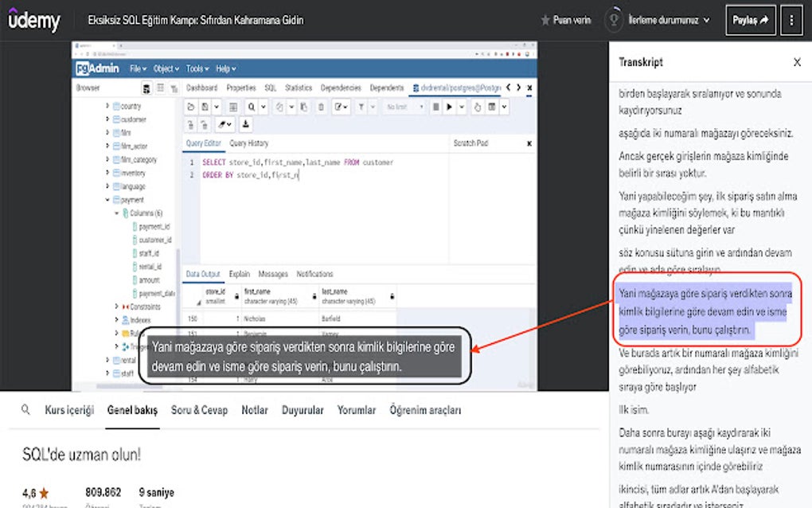This screenshot has width=812, height=508.
Task: Expand the customer tree node
Action: (107, 119)
